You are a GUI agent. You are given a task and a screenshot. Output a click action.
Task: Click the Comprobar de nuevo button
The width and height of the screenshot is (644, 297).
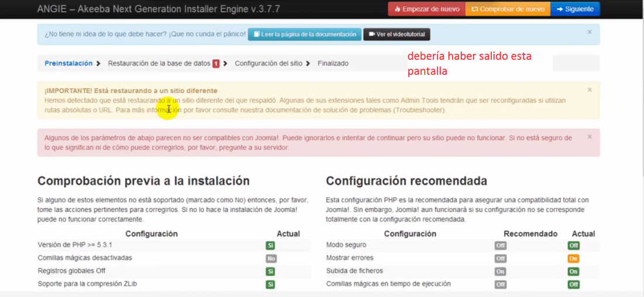(x=508, y=9)
